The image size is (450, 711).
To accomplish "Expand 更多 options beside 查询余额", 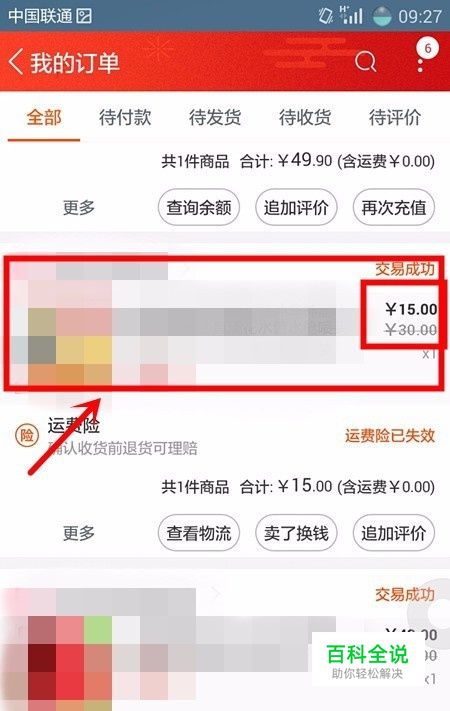I will coord(79,208).
